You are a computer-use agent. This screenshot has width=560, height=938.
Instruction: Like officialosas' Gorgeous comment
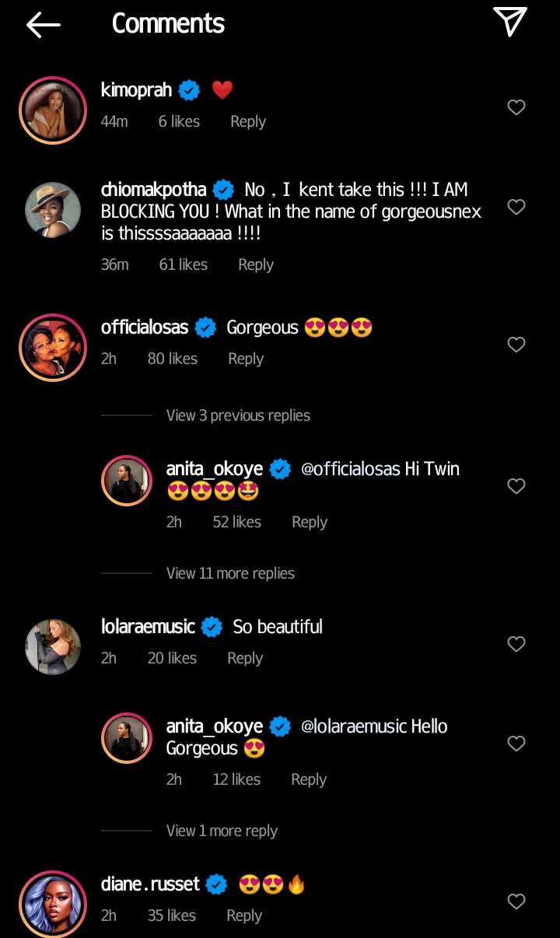pyautogui.click(x=516, y=345)
